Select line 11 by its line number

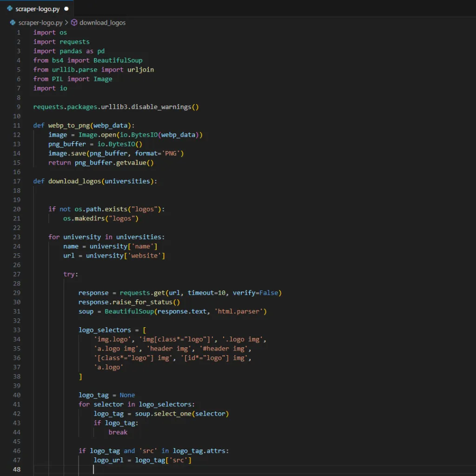pyautogui.click(x=17, y=126)
